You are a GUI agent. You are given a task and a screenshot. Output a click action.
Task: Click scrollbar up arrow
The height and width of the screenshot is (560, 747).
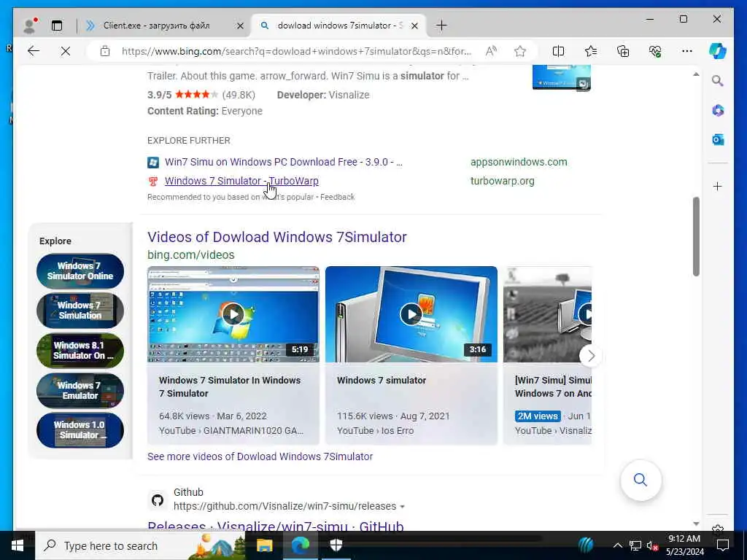pyautogui.click(x=696, y=74)
